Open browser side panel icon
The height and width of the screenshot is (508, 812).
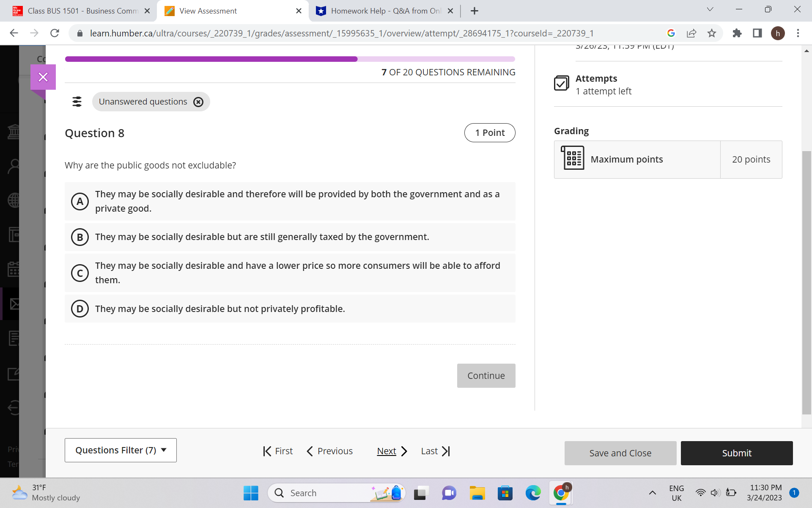click(757, 33)
